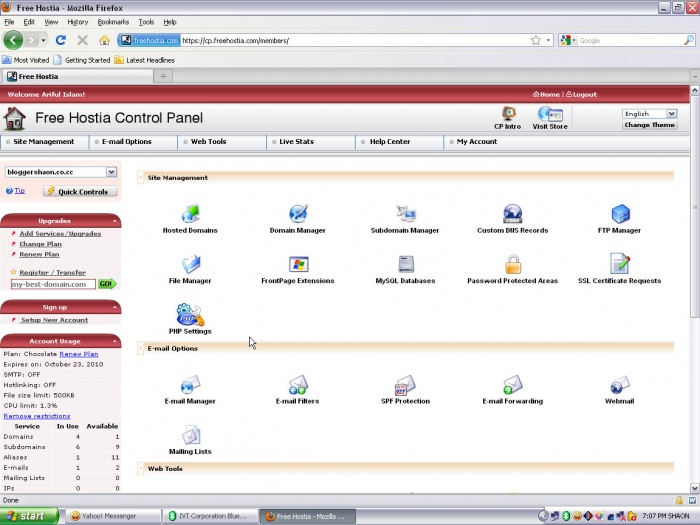Launch Webmail
Image resolution: width=700 pixels, height=525 pixels.
[620, 385]
